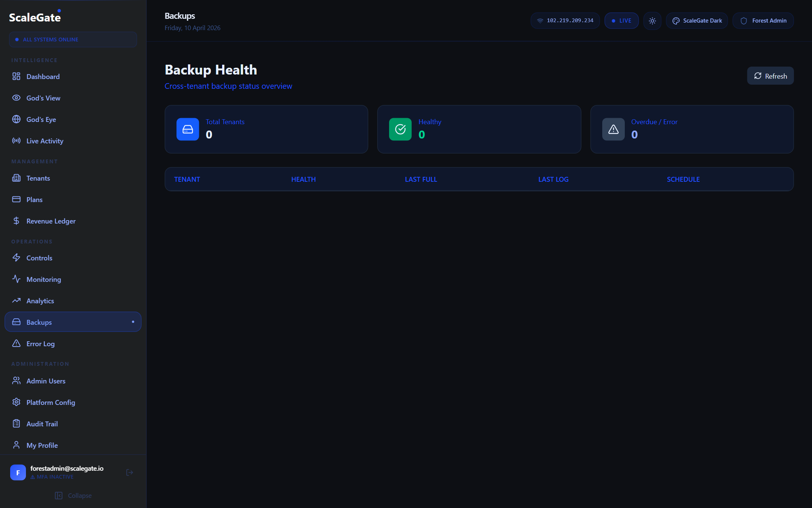This screenshot has height=508, width=812.
Task: Toggle the LIVE status indicator
Action: pyautogui.click(x=621, y=21)
